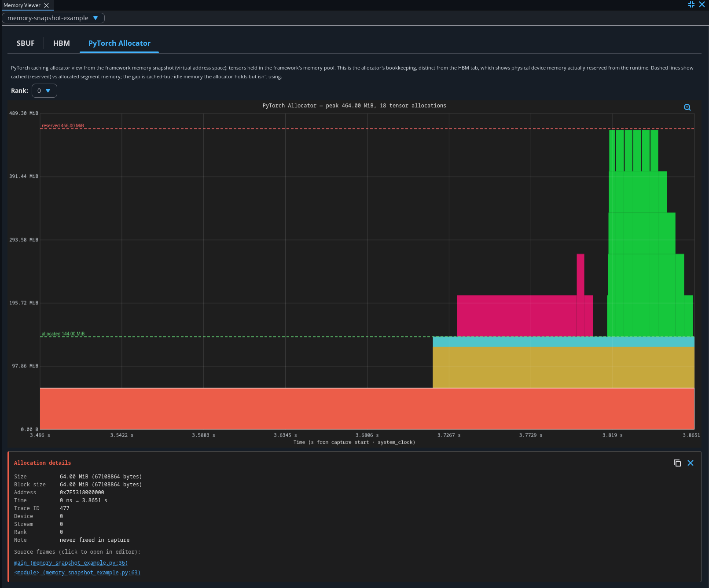Click the 195.72 MiB y-axis label
This screenshot has width=709, height=588.
[24, 303]
